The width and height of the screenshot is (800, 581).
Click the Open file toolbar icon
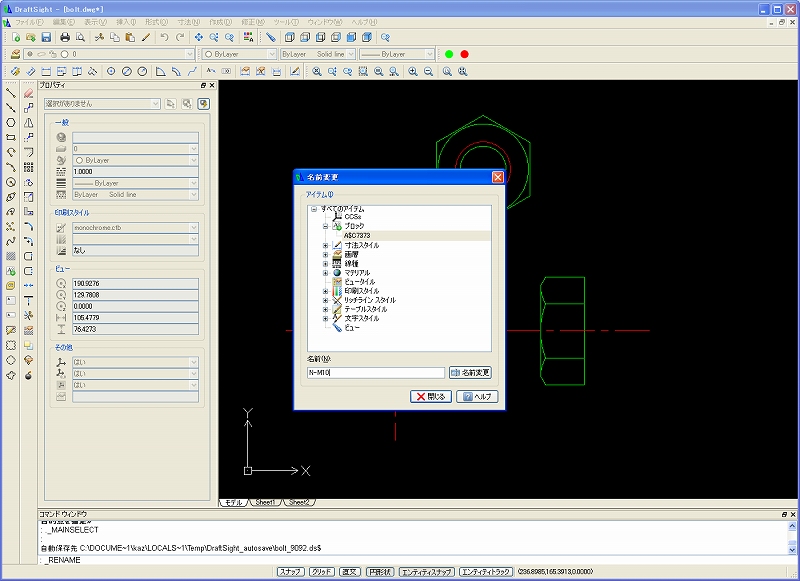[x=31, y=37]
